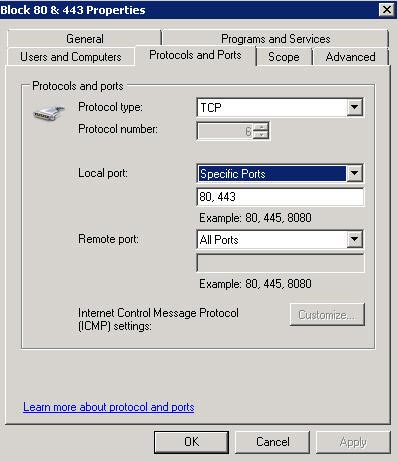Expand the Protocol type dropdown arrow
Viewport: 398px width, 462px height.
point(354,107)
